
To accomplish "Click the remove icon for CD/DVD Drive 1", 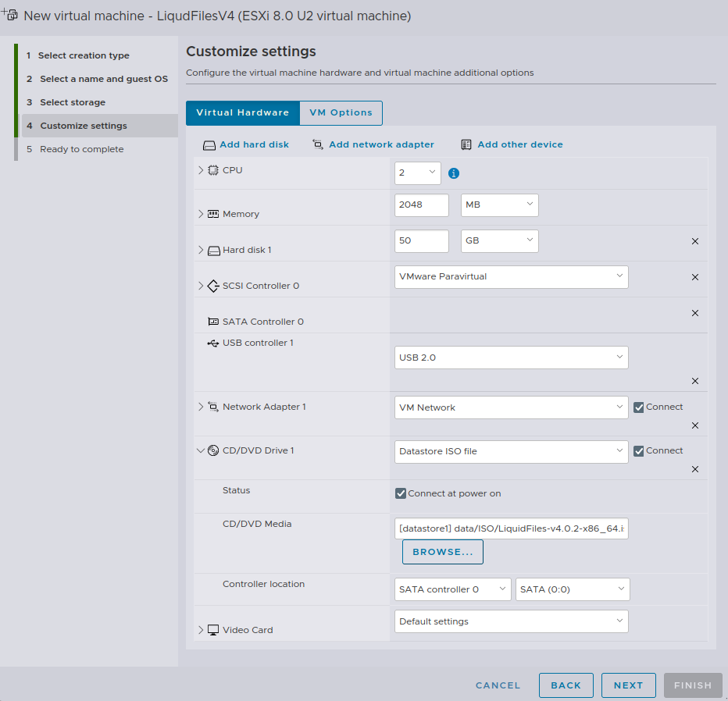I will coord(694,469).
